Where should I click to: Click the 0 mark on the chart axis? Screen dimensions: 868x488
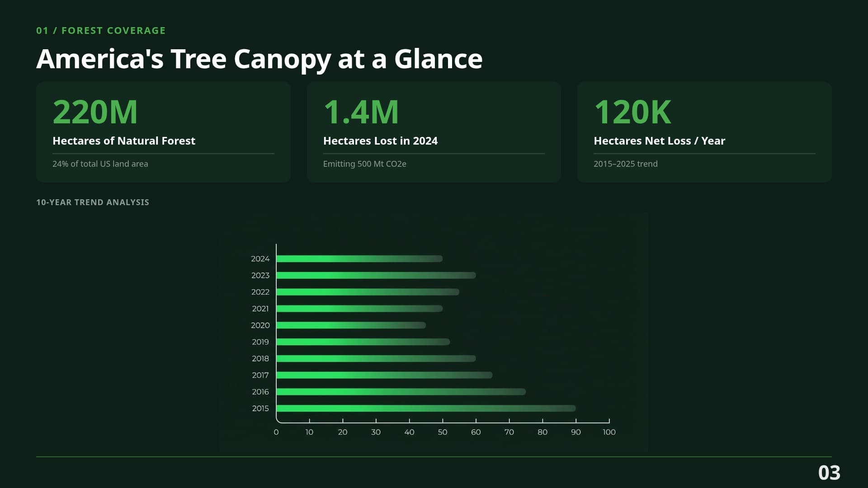(x=276, y=432)
